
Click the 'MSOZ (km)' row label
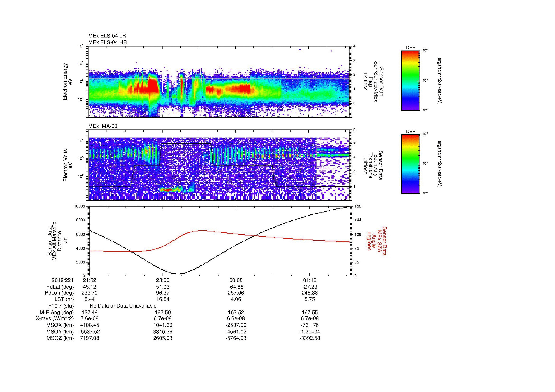pos(60,338)
